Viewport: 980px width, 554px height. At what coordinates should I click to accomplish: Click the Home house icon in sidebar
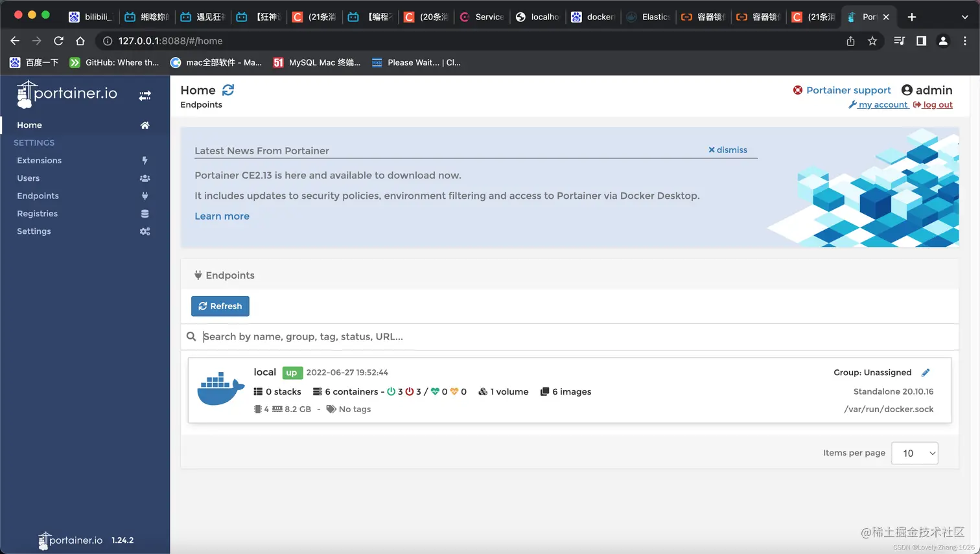pos(145,125)
